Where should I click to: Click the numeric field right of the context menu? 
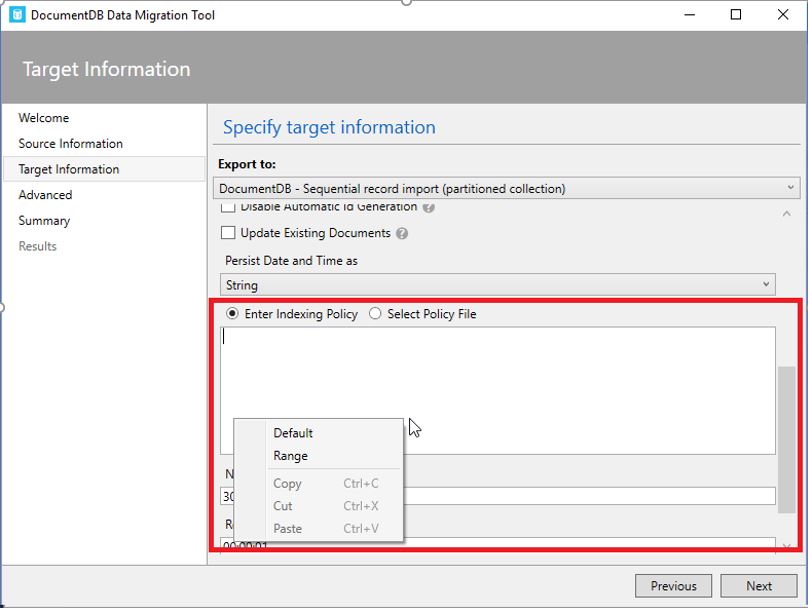(x=590, y=496)
